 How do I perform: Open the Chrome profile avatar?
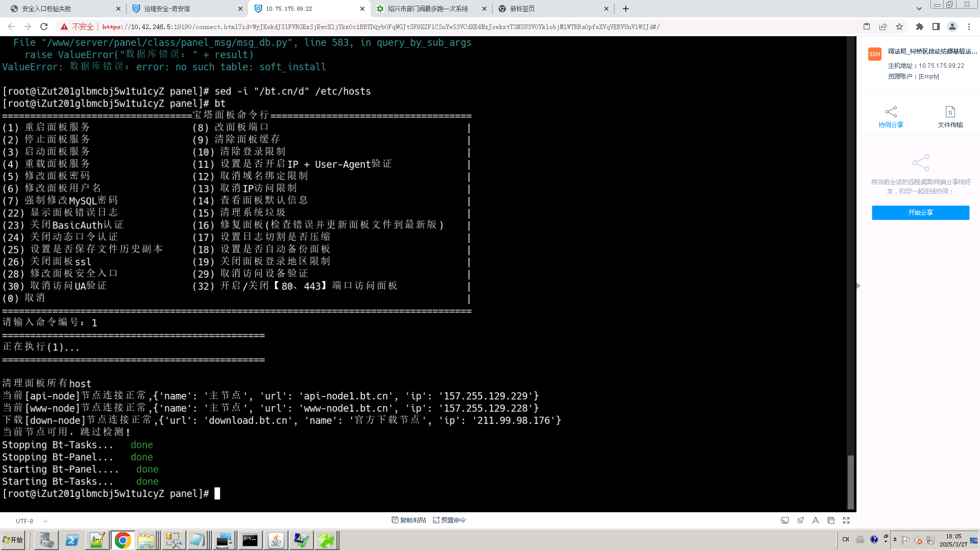click(952, 27)
